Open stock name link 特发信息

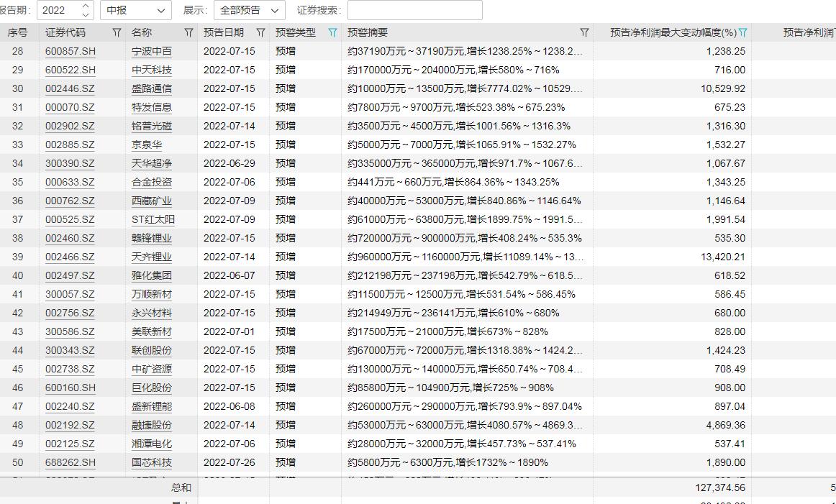pos(152,107)
